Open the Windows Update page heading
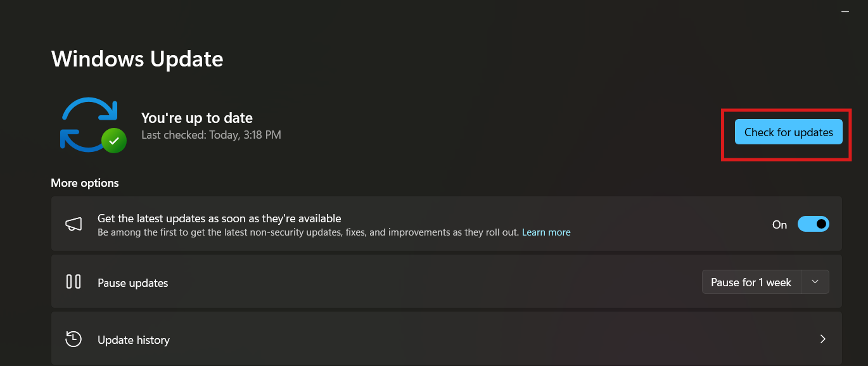The image size is (868, 366). click(137, 58)
